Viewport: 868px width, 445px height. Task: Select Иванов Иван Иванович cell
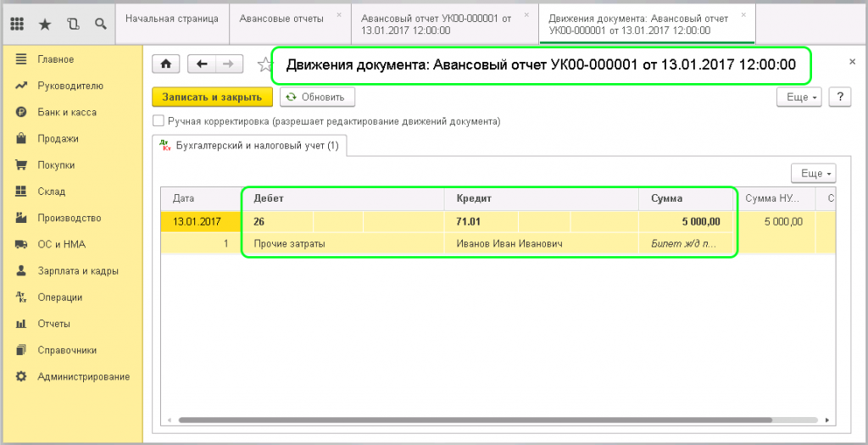click(541, 243)
